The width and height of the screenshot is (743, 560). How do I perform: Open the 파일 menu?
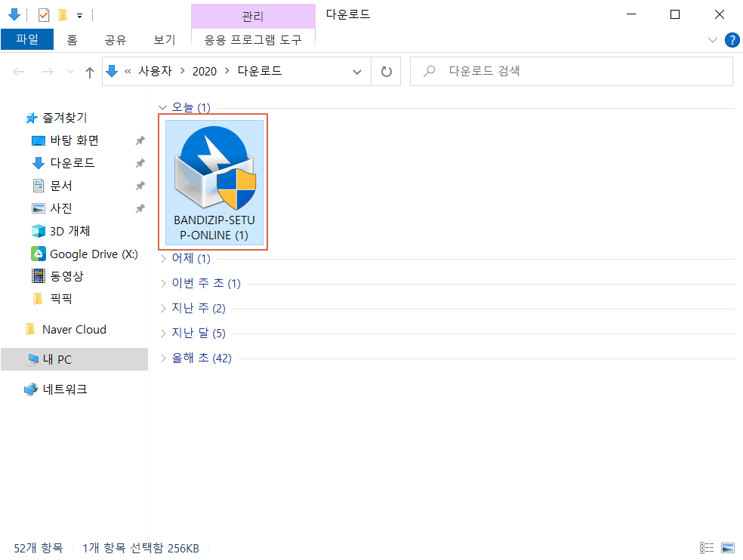[27, 39]
